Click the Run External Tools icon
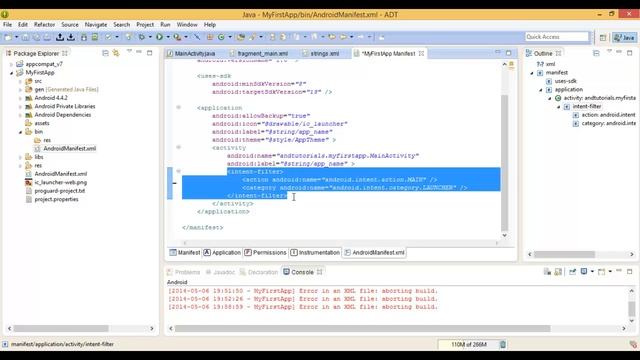Image resolution: width=640 pixels, height=360 pixels. coord(177,37)
